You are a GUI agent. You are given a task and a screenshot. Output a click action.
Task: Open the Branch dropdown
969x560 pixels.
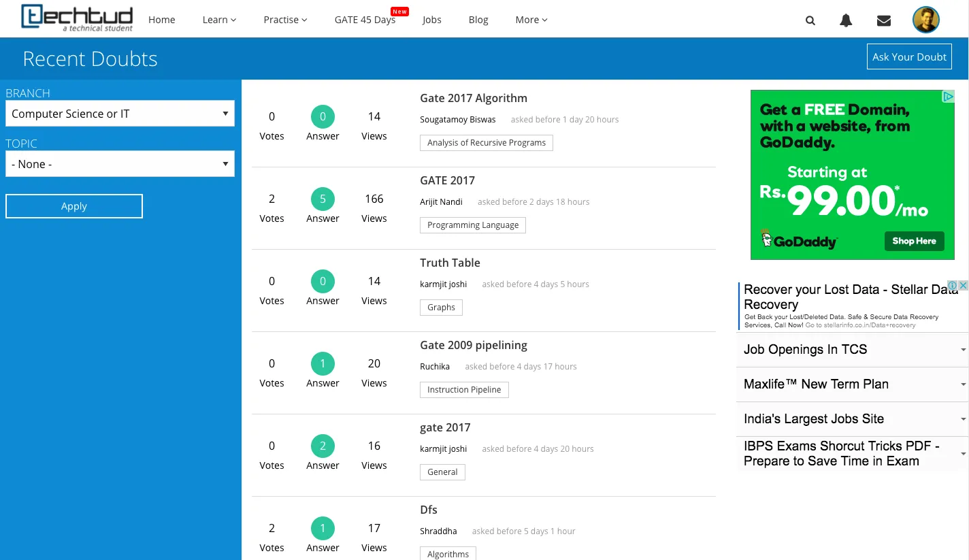pos(120,114)
